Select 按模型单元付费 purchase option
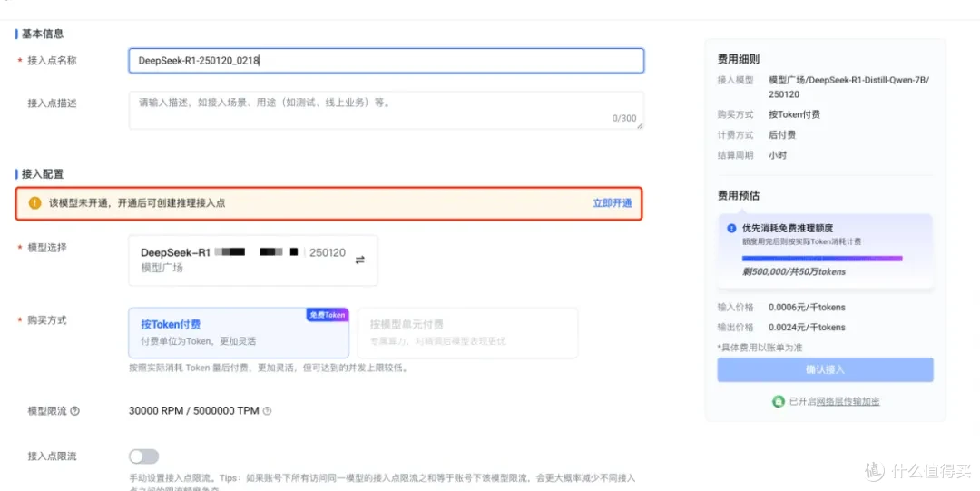980x491 pixels. point(467,333)
